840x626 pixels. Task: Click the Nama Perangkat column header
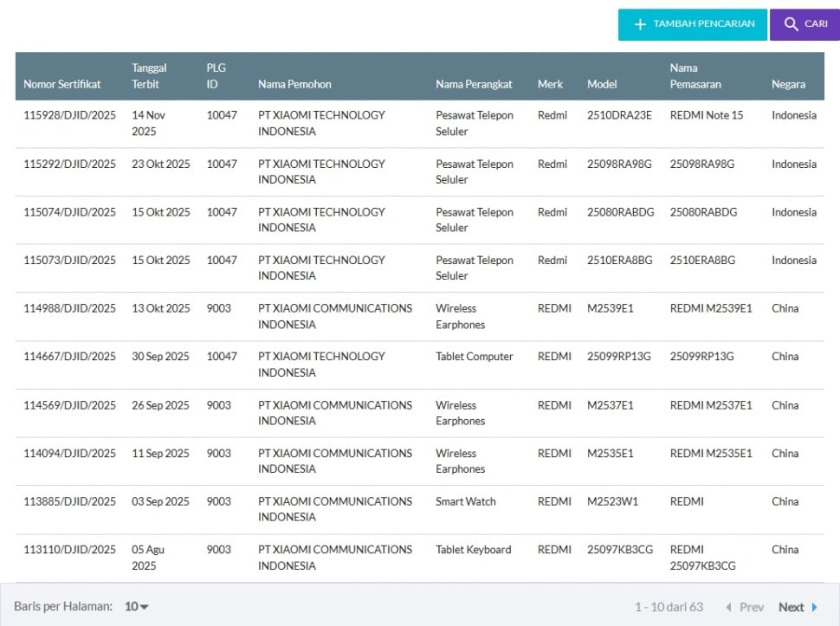[474, 84]
